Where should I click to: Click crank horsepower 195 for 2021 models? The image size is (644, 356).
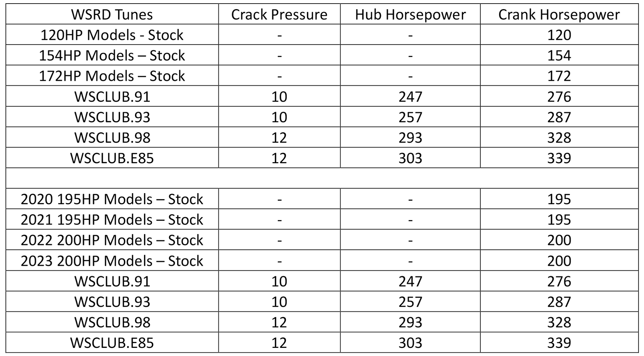point(559,220)
